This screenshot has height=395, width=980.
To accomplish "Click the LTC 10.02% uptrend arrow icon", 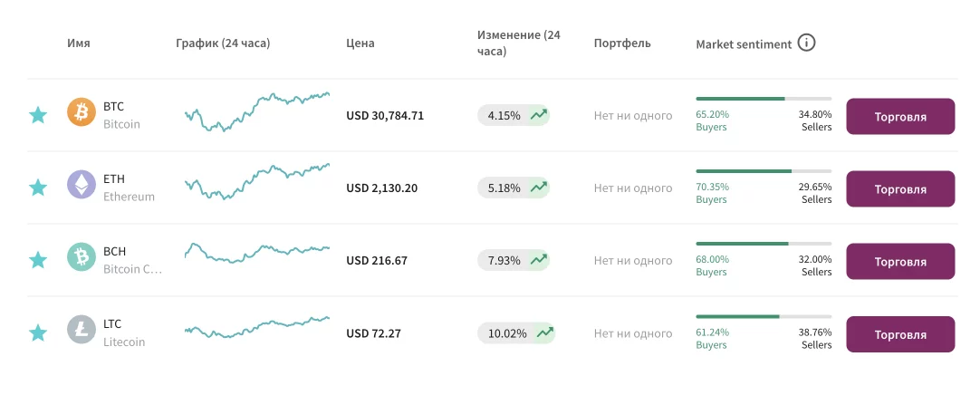I will [544, 332].
